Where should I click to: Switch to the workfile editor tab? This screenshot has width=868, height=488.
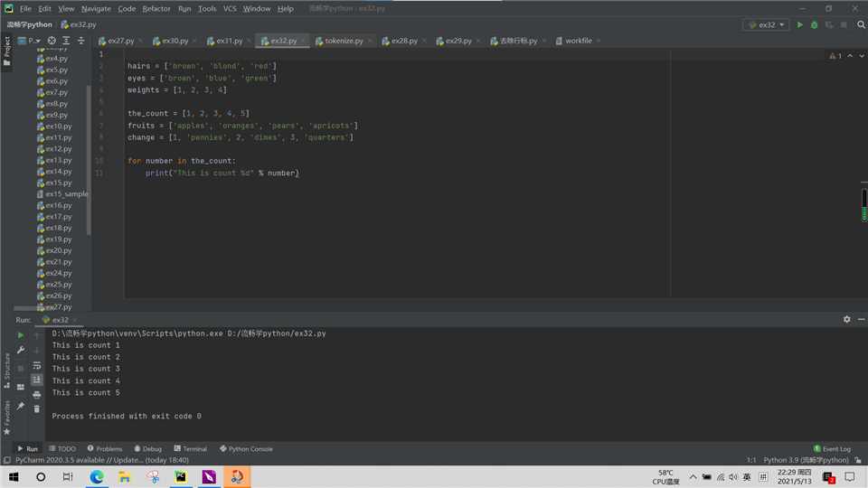[579, 41]
